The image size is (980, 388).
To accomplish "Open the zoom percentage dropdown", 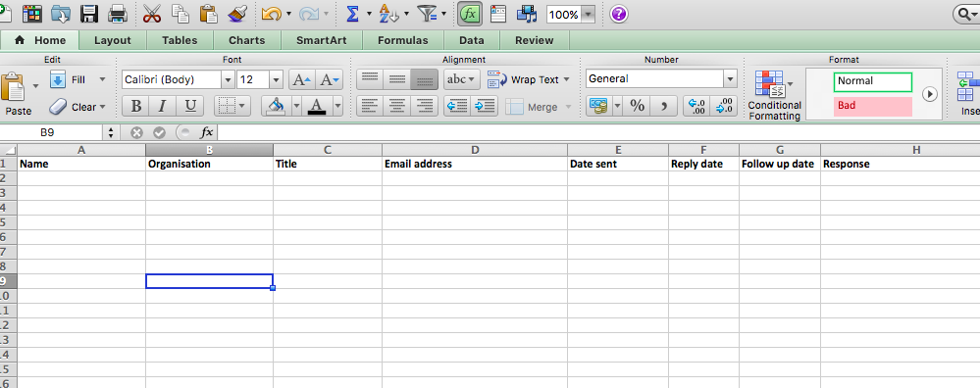I will point(588,15).
